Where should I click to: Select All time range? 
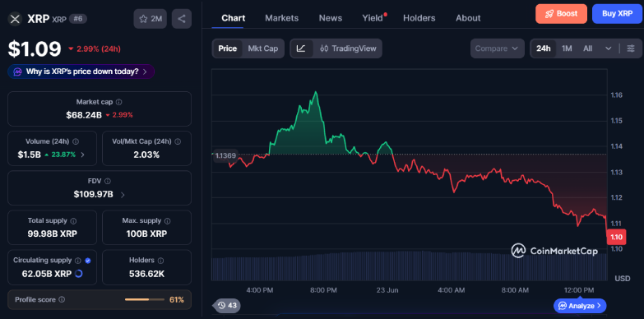588,49
